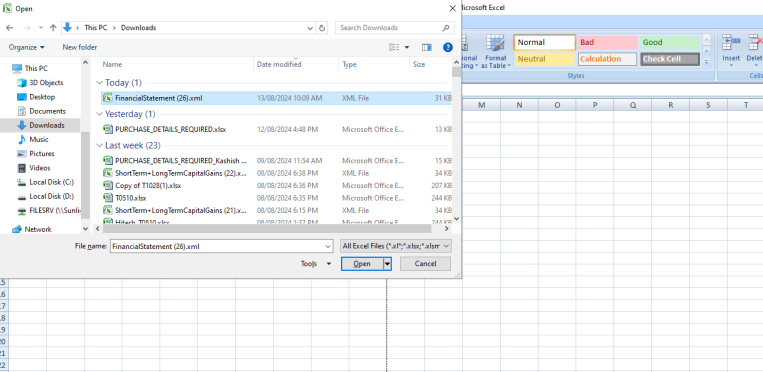The image size is (763, 372).
Task: Collapse the Last week (23) group
Action: 100,146
